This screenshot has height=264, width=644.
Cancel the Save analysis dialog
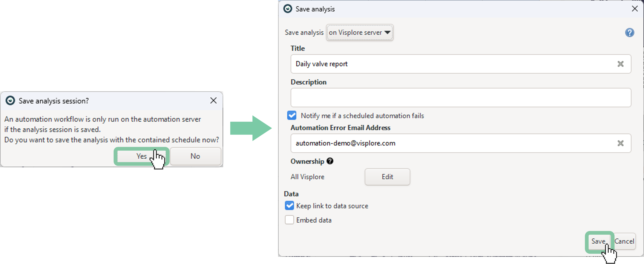624,241
